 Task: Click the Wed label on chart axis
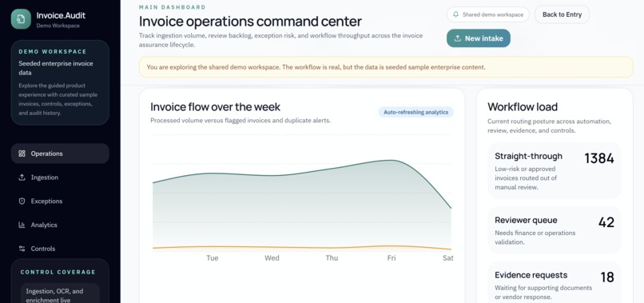click(x=272, y=258)
